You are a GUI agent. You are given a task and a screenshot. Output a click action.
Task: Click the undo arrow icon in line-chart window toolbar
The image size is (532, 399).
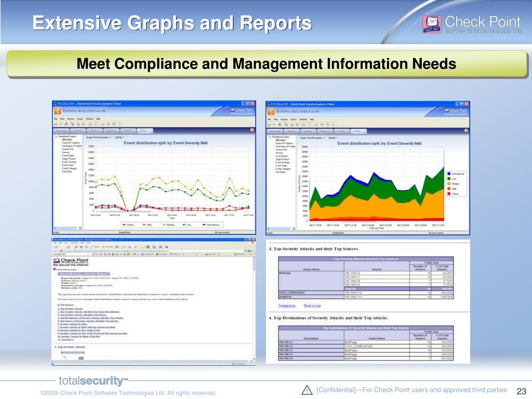pos(61,124)
